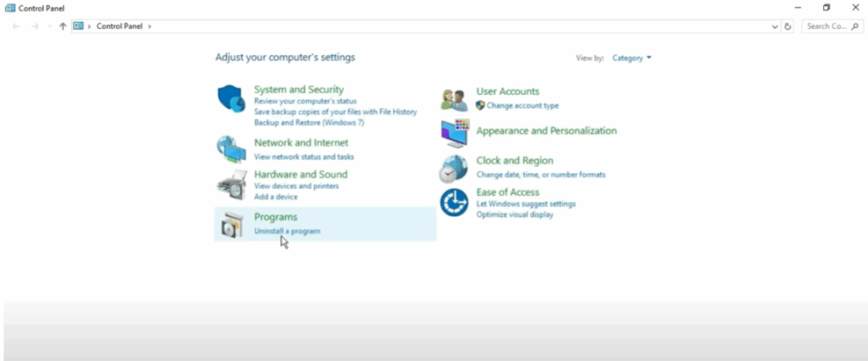
Task: Open Save backup copies with File History
Action: coord(335,112)
